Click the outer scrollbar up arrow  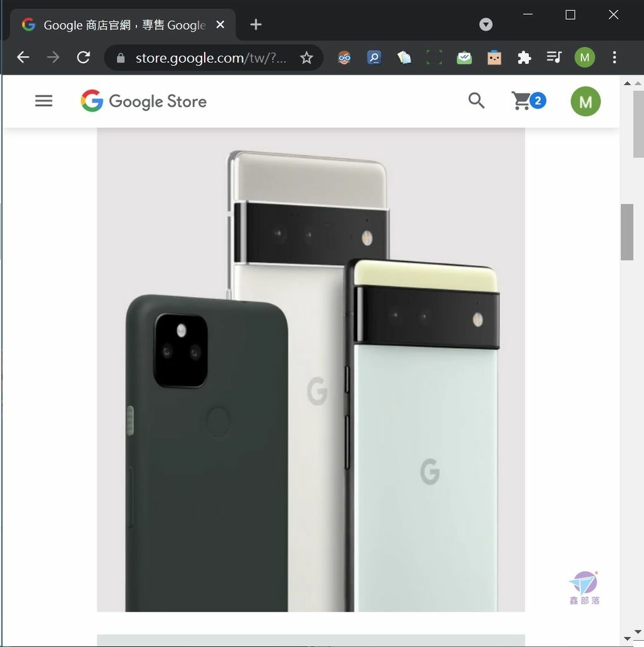coord(638,83)
